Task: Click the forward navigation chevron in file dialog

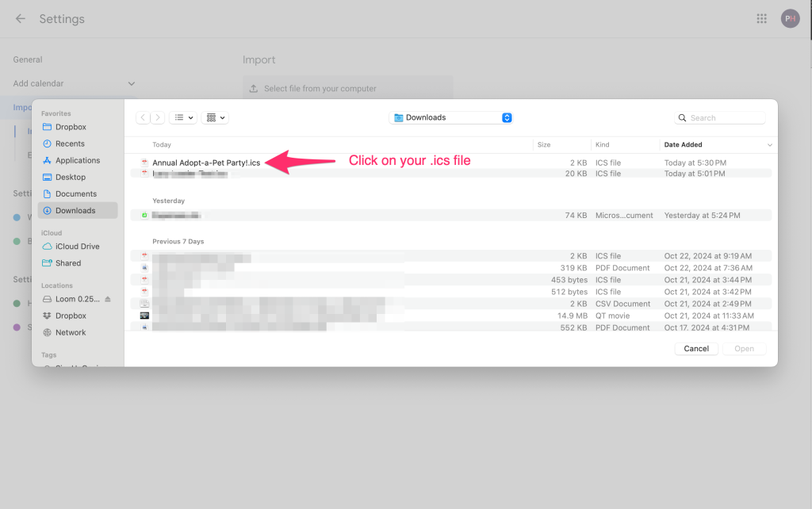Action: tap(158, 117)
